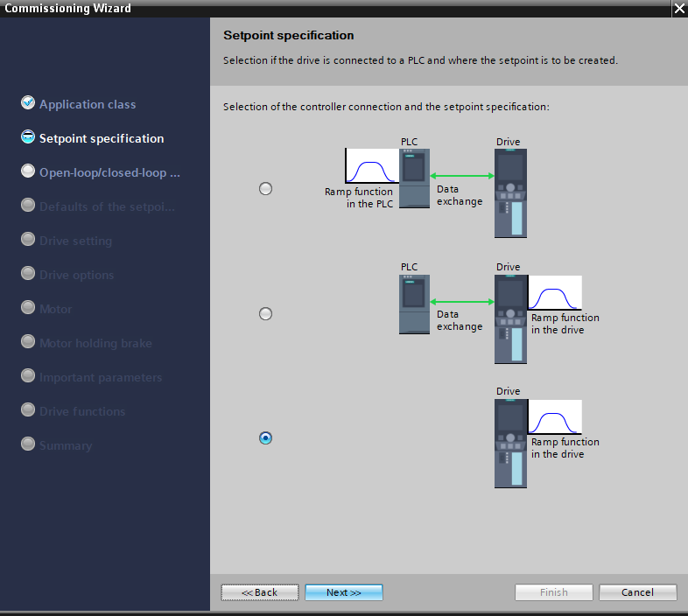Click the PLC device image in first option
Image resolution: width=688 pixels, height=616 pixels.
[414, 178]
